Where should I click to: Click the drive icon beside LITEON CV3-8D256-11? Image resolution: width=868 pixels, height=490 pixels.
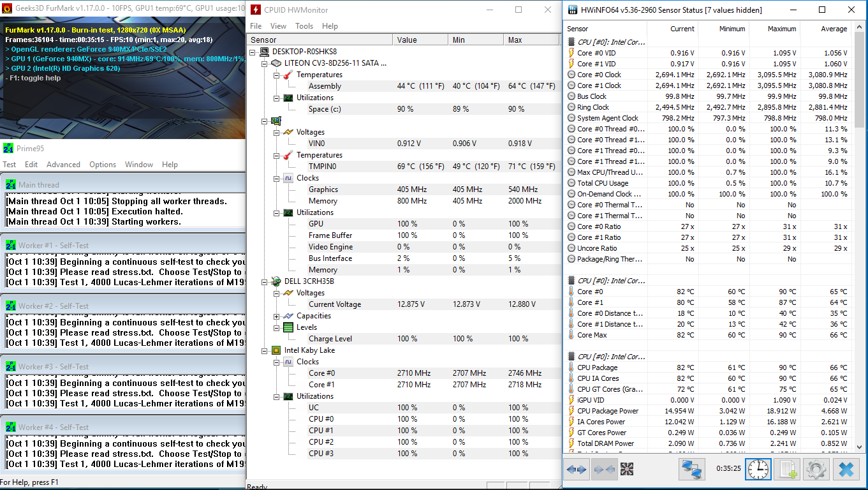[276, 63]
